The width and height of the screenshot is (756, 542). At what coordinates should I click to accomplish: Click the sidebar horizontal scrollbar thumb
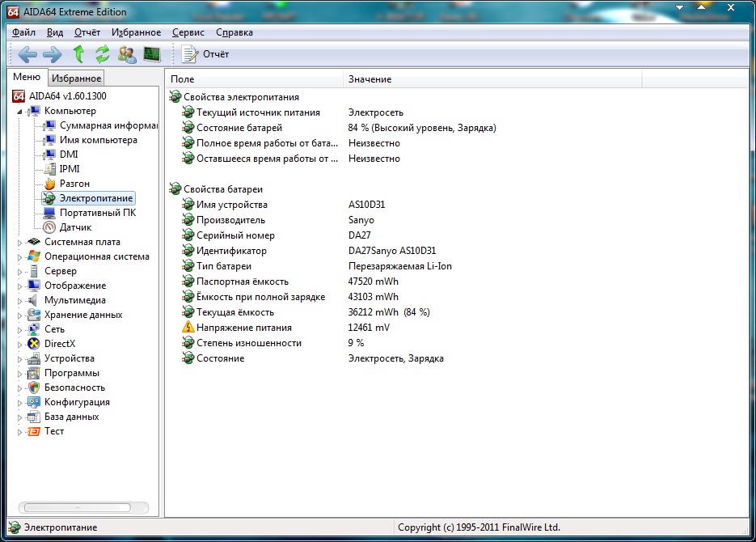(77, 508)
